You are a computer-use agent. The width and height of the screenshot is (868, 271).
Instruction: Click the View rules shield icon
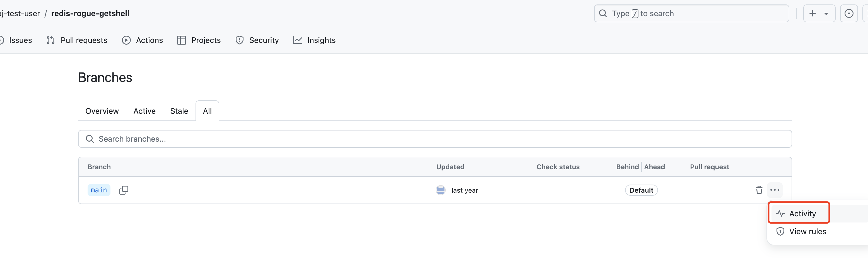780,232
